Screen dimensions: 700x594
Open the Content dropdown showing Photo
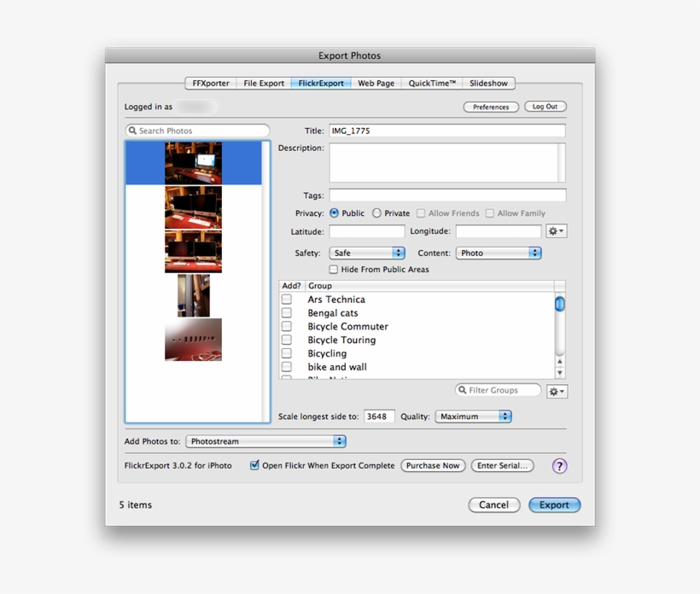(x=499, y=253)
